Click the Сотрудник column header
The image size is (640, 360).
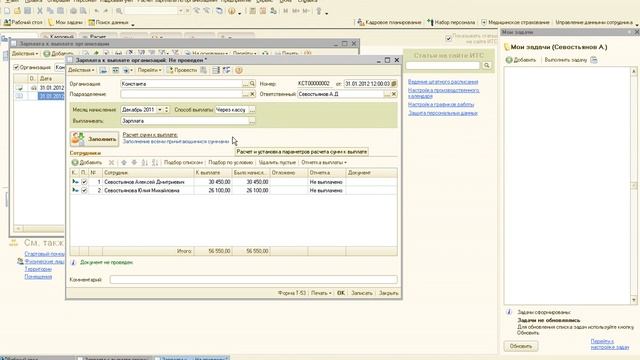click(x=148, y=173)
